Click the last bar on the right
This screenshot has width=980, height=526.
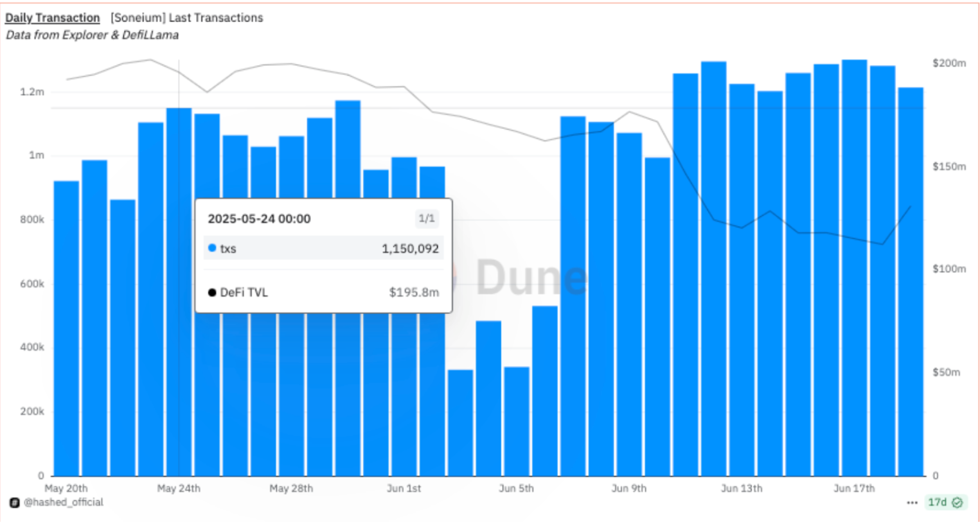[x=911, y=282]
